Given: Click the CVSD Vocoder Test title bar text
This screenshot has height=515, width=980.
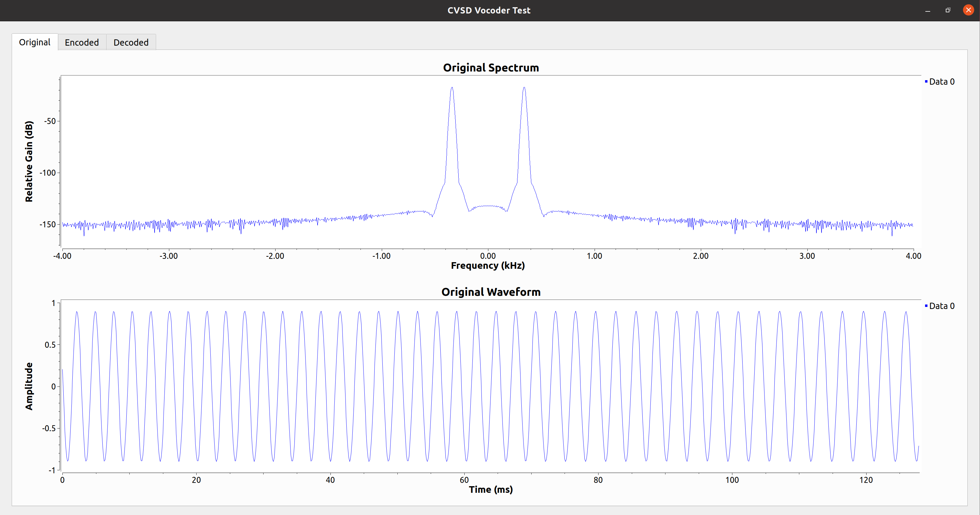Looking at the screenshot, I should [x=488, y=10].
